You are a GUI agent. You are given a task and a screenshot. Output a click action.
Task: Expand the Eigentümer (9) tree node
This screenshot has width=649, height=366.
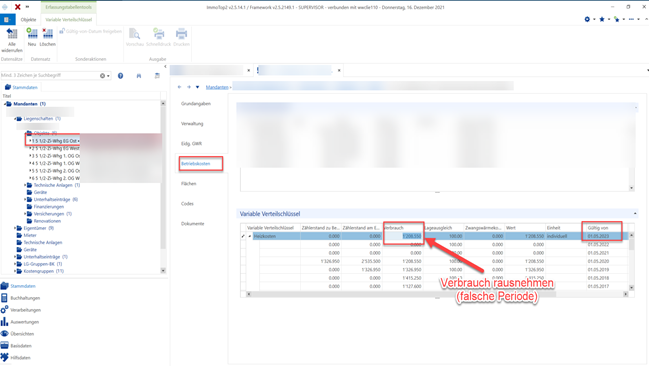[15, 228]
